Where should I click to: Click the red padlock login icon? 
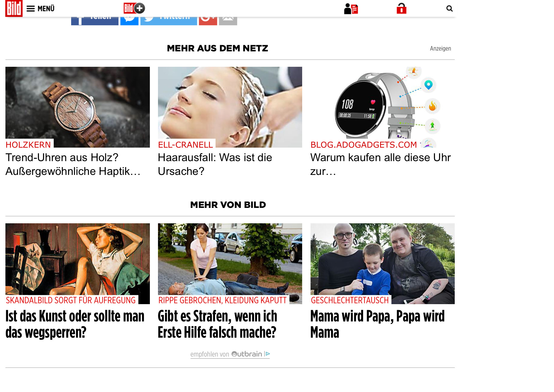[401, 9]
